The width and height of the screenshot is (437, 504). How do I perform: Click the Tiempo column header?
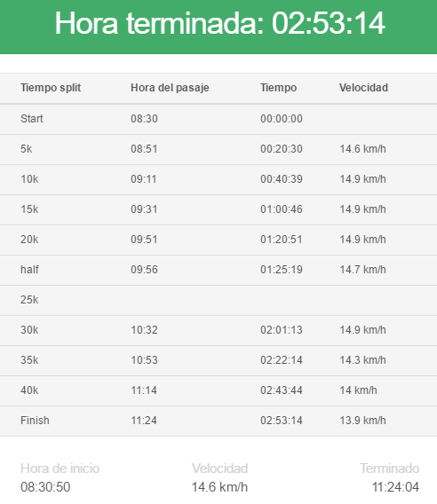pyautogui.click(x=278, y=88)
